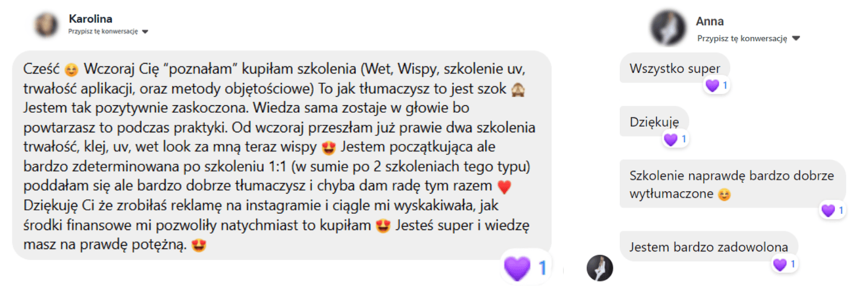Click the Anna name heading
This screenshot has width=868, height=289.
coord(710,21)
